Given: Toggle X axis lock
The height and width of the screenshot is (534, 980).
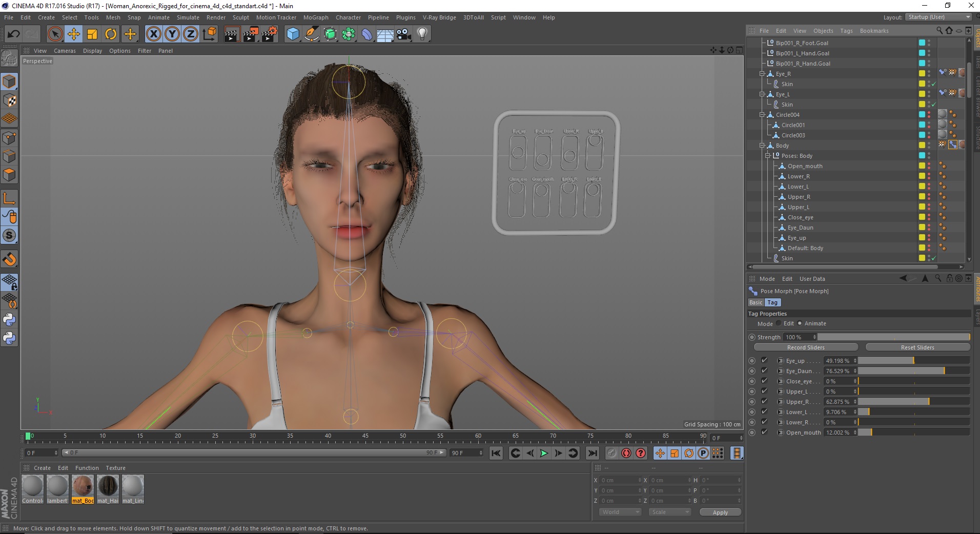Looking at the screenshot, I should click(153, 34).
